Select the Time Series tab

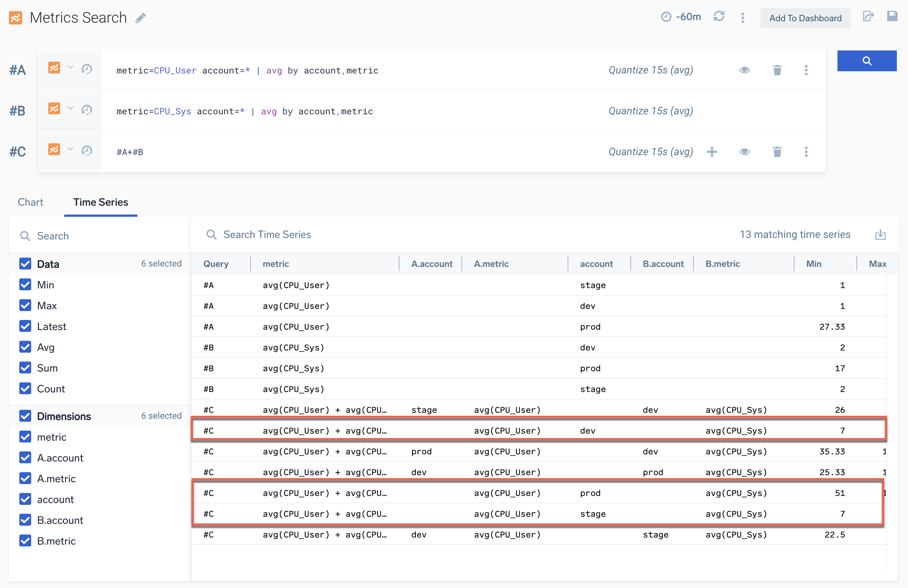[x=101, y=202]
